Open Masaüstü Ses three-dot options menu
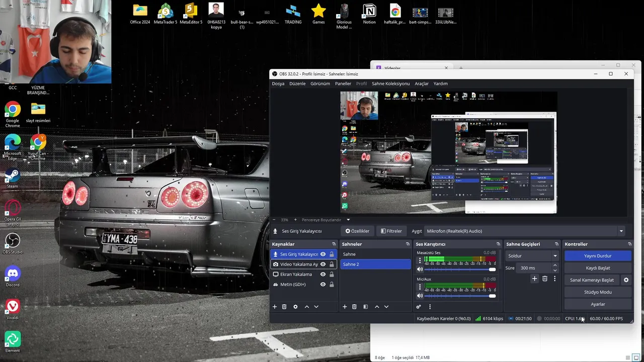644x362 pixels. click(420, 260)
